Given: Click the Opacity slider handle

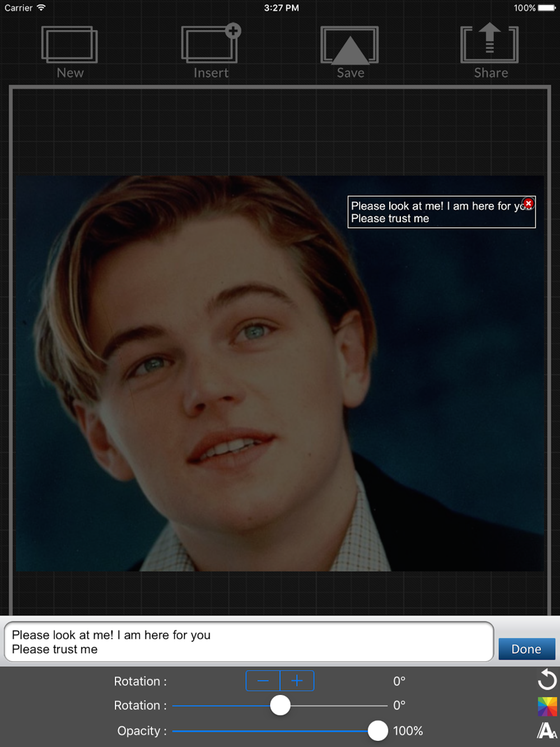Looking at the screenshot, I should [x=378, y=731].
